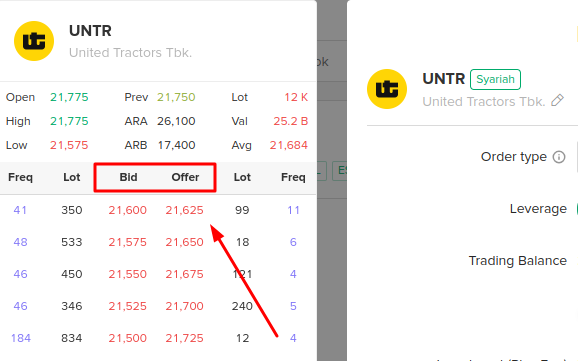Screen dimensions: 578x361
Task: Pick offer price 21,700
Action: [x=184, y=306]
